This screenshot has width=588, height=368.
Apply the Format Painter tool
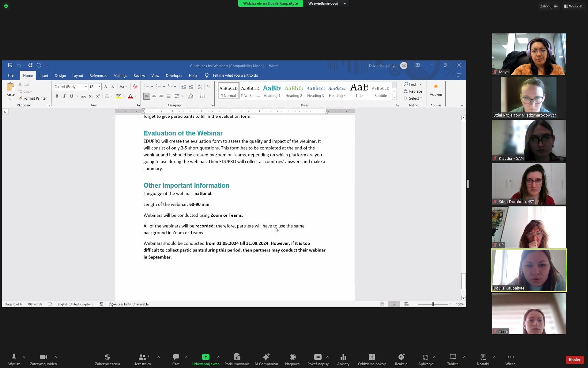click(x=32, y=98)
